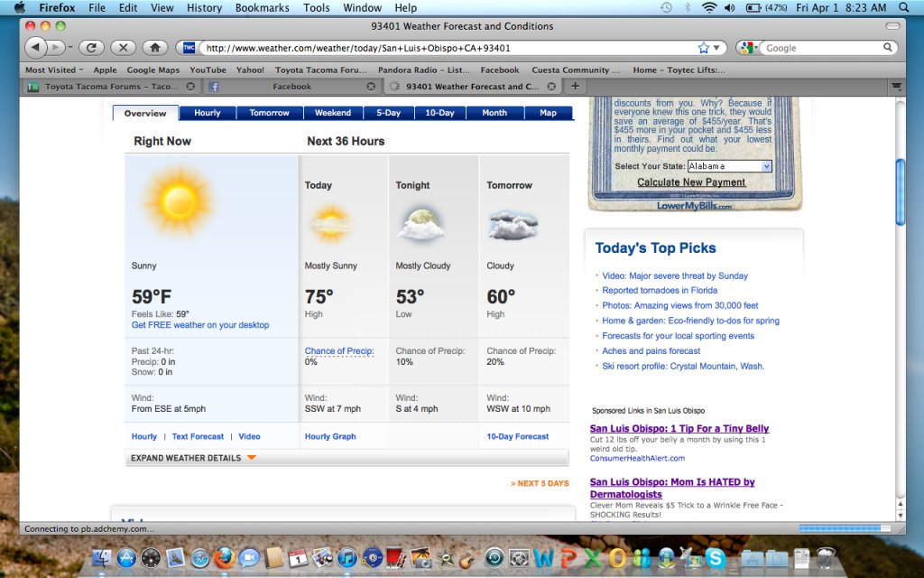Switch to the Weekend forecast tab

pos(333,113)
